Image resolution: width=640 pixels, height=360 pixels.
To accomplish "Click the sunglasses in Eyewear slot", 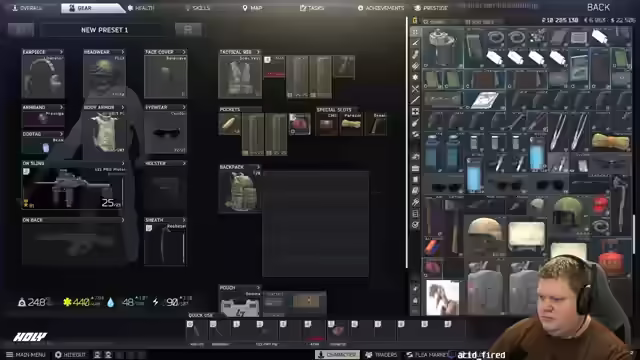I will pyautogui.click(x=166, y=132).
